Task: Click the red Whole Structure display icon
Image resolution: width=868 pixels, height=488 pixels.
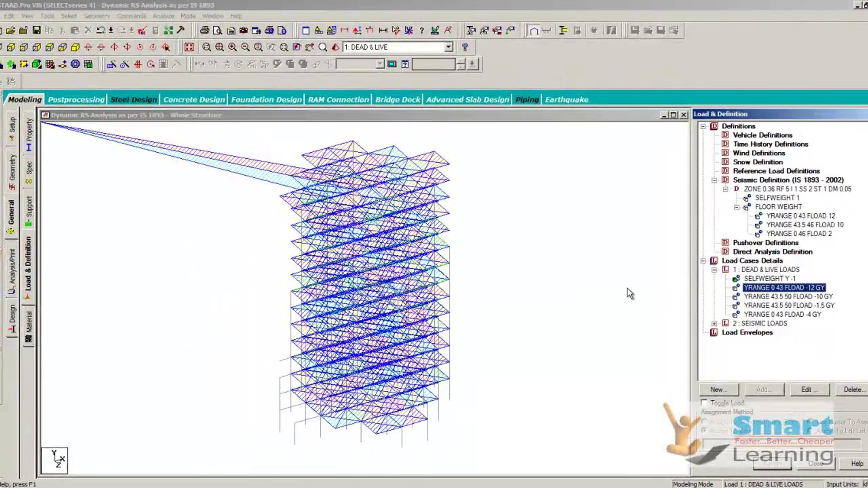Action: (x=189, y=47)
